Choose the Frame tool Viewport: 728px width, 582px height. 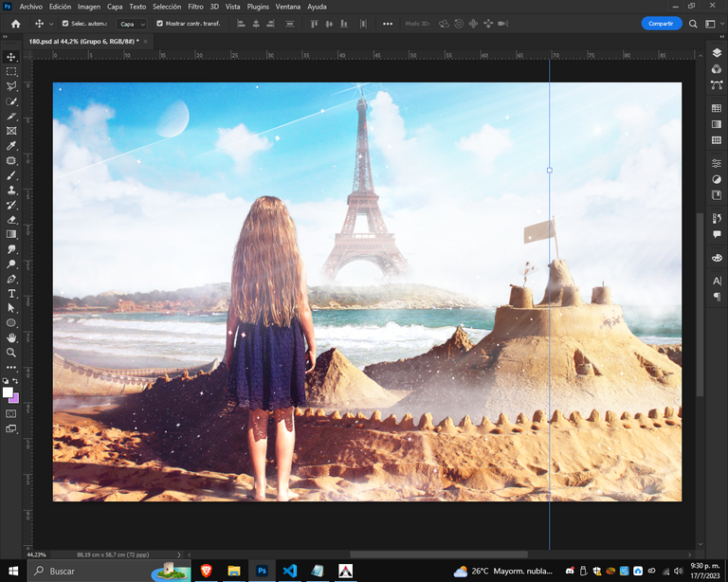pyautogui.click(x=11, y=131)
